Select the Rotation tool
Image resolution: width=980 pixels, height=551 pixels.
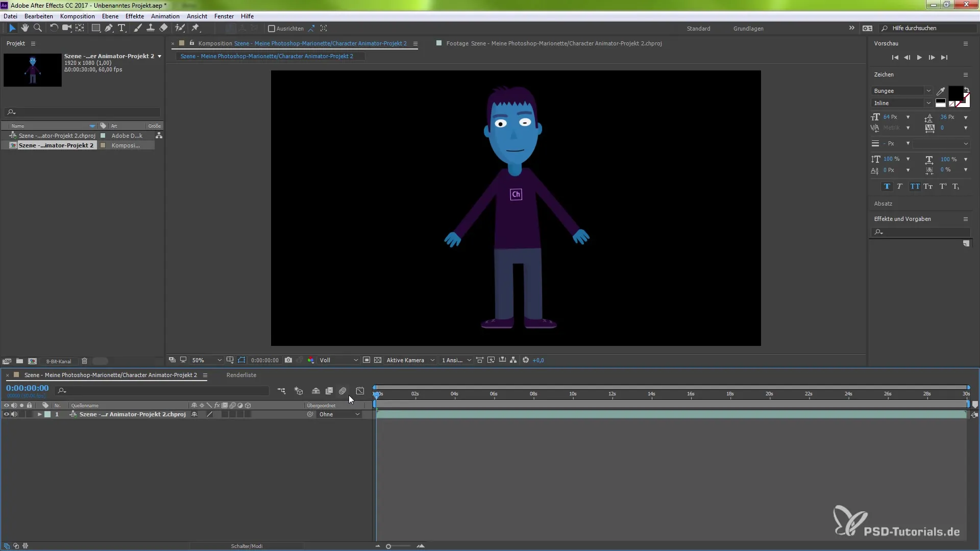(54, 28)
